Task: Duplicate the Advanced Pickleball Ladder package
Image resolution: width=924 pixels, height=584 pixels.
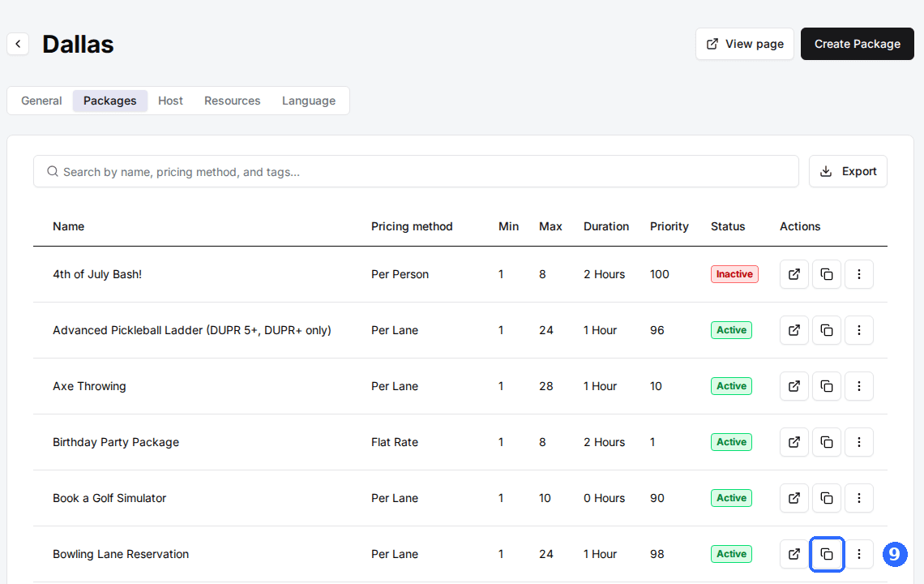Action: [x=826, y=330]
